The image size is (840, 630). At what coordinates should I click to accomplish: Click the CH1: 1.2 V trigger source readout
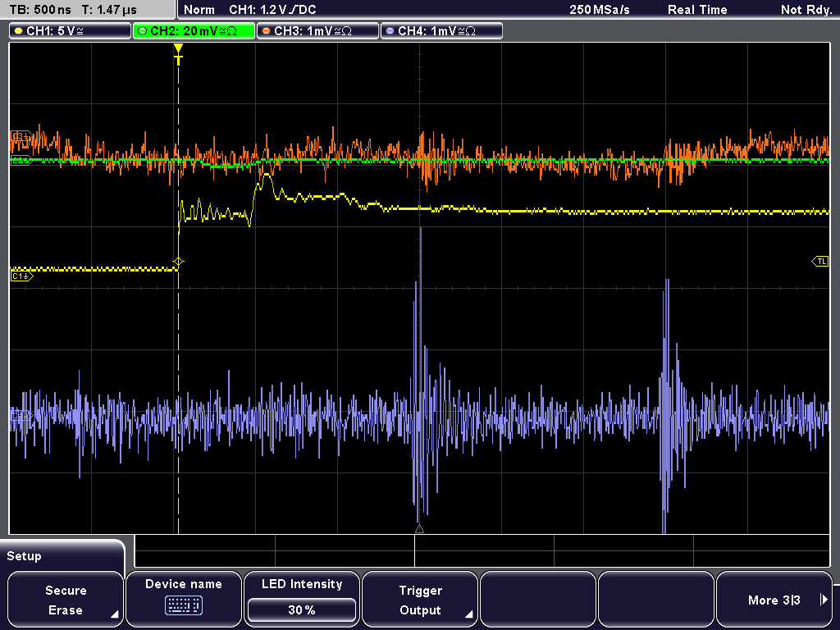(x=272, y=10)
